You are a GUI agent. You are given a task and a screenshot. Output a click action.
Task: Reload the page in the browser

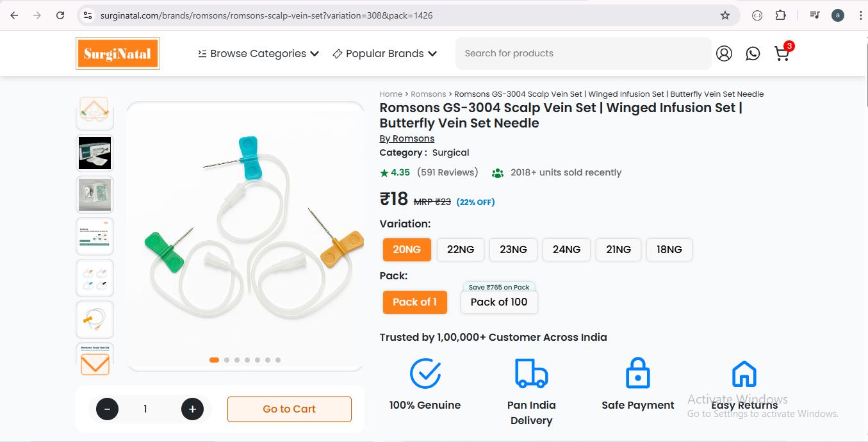pyautogui.click(x=60, y=15)
